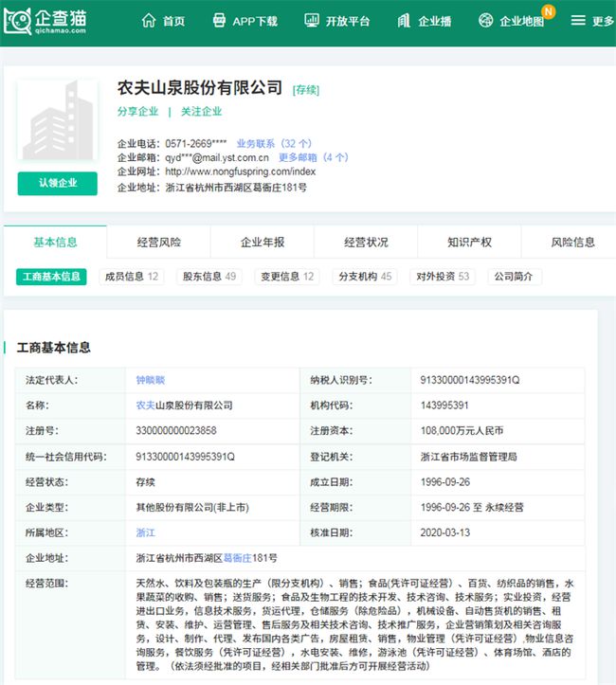The width and height of the screenshot is (616, 685).
Task: Open the 知识产权 tab
Action: click(x=469, y=243)
